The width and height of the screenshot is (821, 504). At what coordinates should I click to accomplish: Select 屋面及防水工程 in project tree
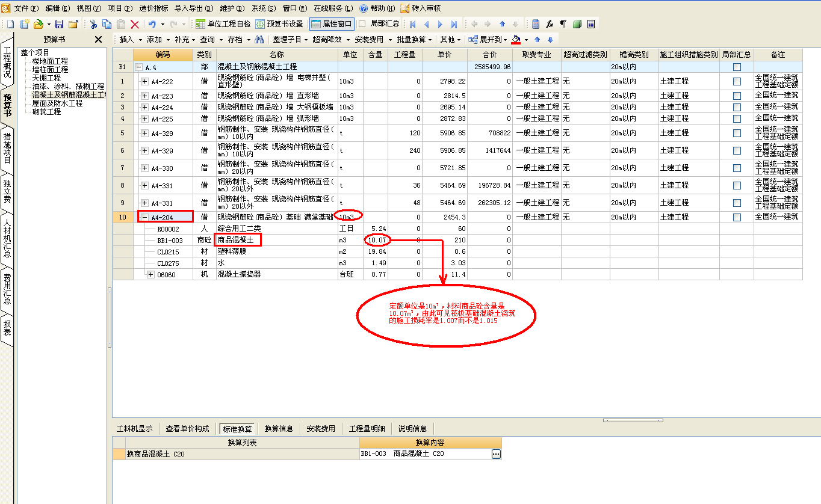pyautogui.click(x=58, y=103)
